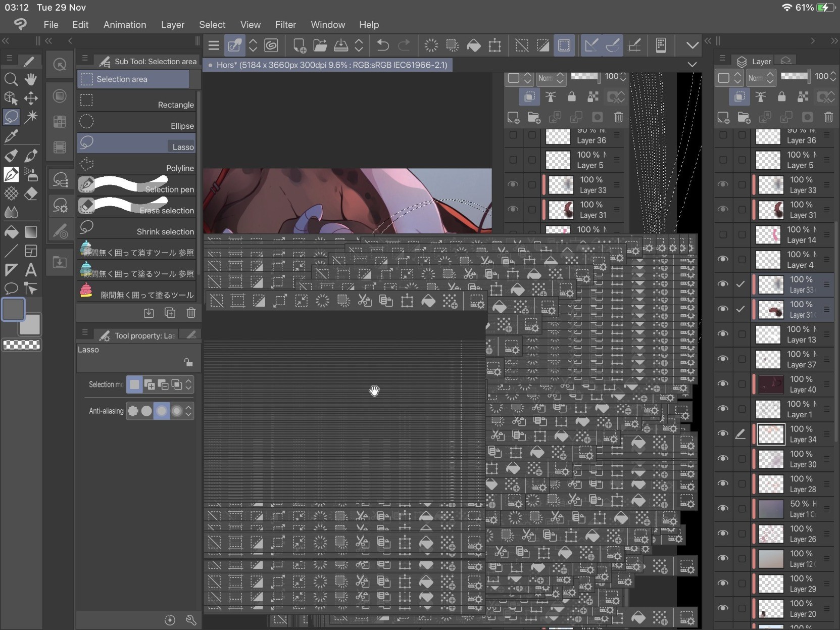This screenshot has height=630, width=840.
Task: Open the Selection mode stepper arrows
Action: [x=188, y=384]
